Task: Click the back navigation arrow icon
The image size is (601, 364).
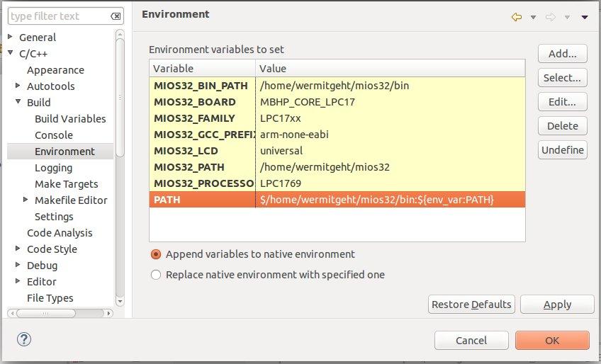Action: coord(517,17)
